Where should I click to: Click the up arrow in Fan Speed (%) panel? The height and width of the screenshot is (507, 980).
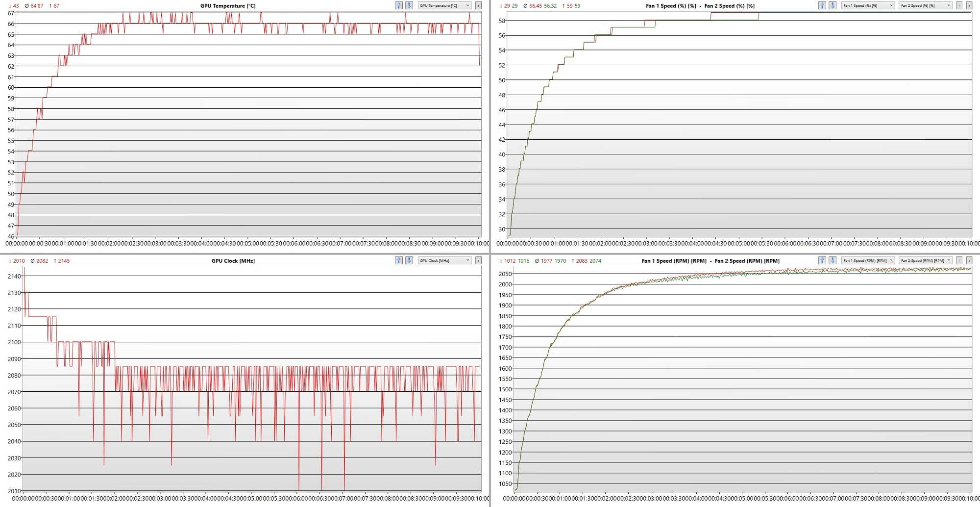(x=822, y=5)
